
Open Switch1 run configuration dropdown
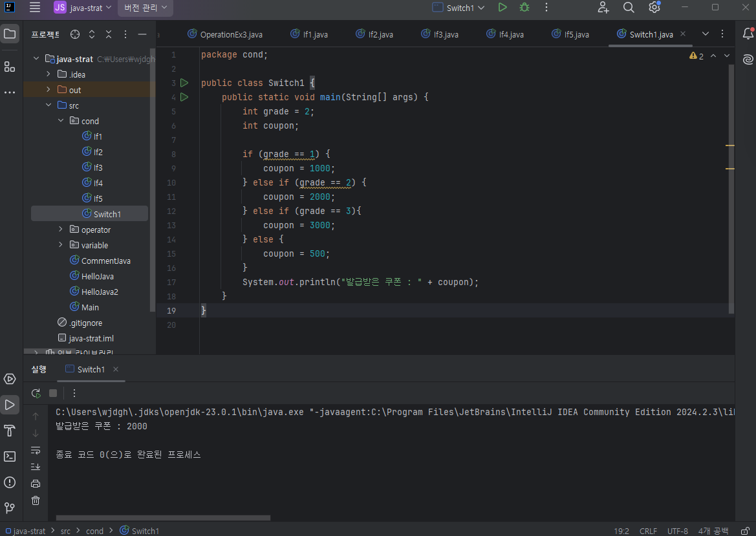point(459,8)
